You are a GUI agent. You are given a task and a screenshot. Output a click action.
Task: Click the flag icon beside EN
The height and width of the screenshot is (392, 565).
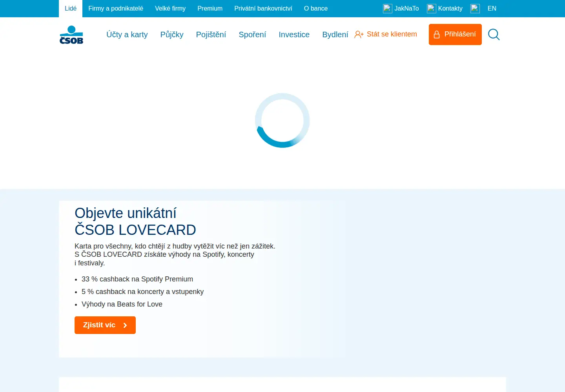[475, 9]
